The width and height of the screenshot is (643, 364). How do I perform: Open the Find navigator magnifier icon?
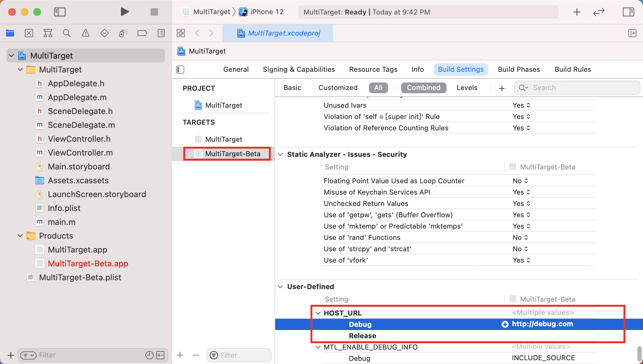pyautogui.click(x=66, y=33)
